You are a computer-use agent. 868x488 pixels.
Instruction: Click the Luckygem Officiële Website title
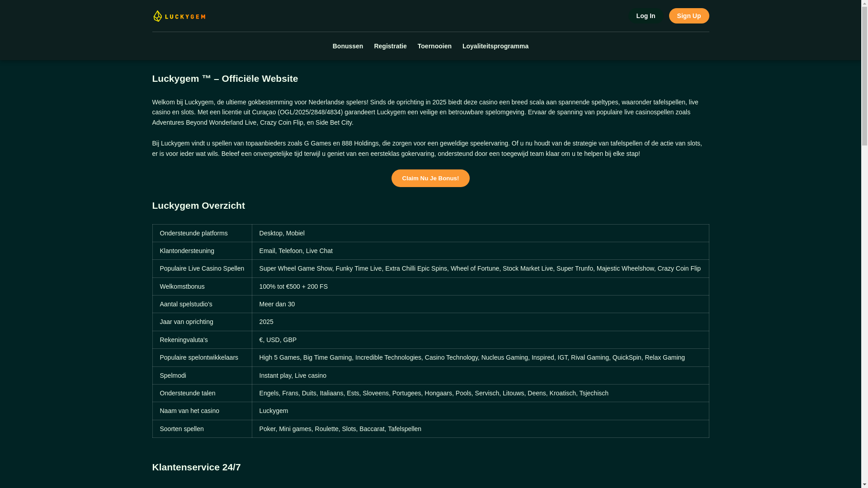(x=225, y=79)
